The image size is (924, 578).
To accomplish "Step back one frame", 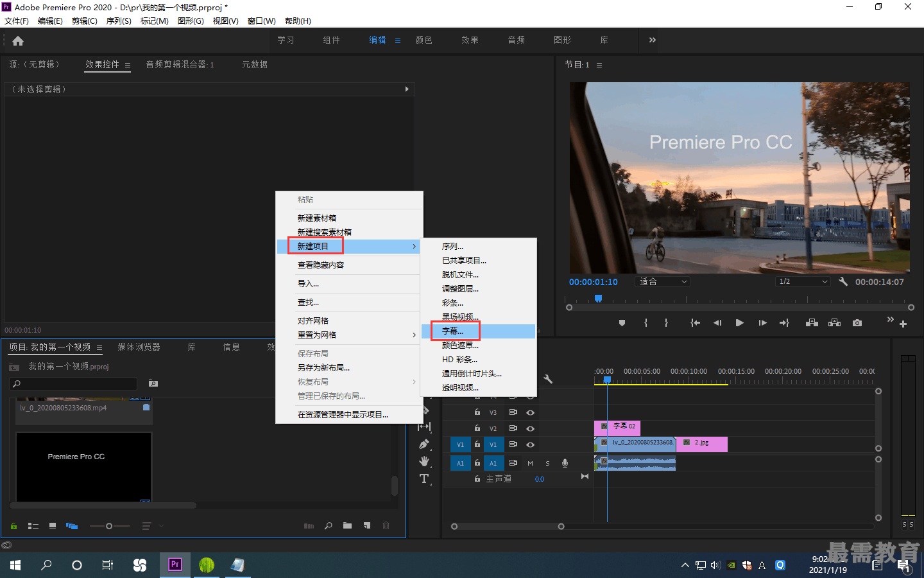I will tap(717, 323).
